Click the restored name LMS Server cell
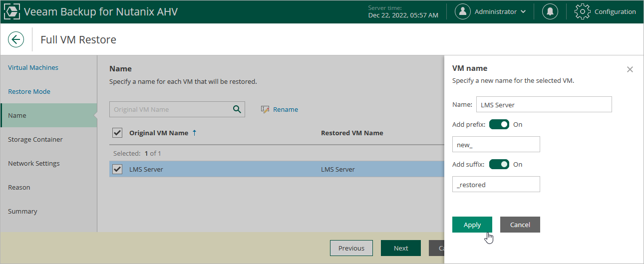644x264 pixels. (338, 169)
